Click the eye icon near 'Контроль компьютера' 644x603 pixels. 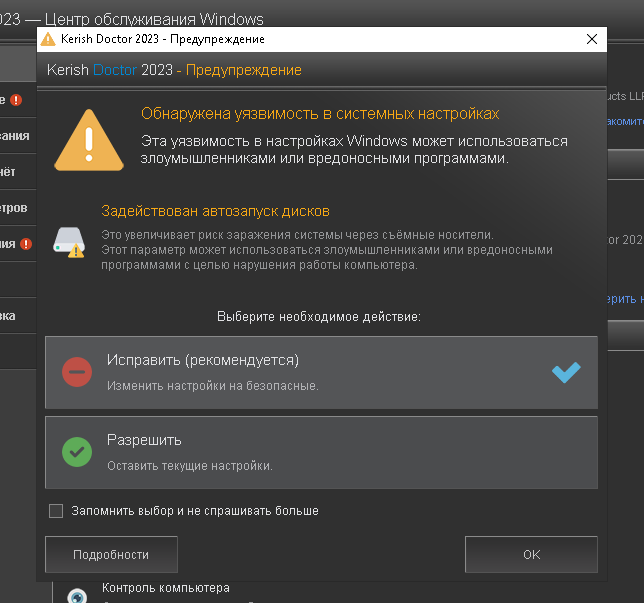tap(77, 596)
